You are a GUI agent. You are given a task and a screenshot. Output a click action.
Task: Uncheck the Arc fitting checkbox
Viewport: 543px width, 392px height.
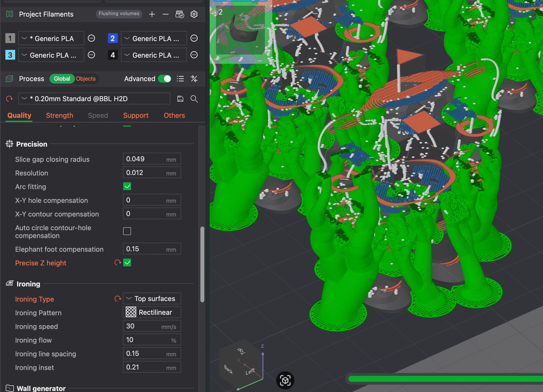[127, 186]
